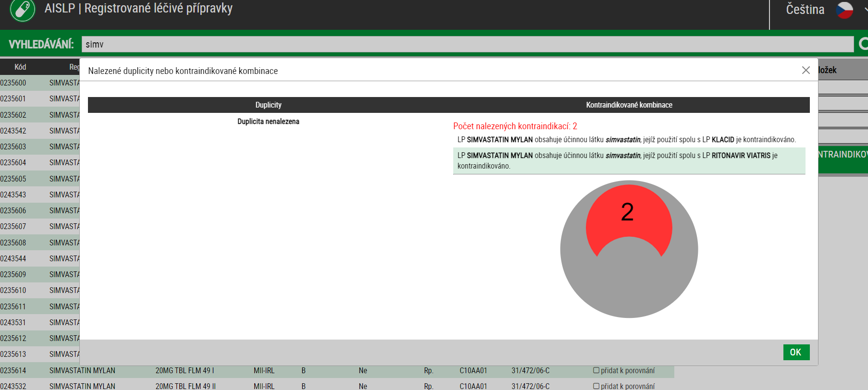
Task: Select code 0235601 in the table
Action: 13,98
